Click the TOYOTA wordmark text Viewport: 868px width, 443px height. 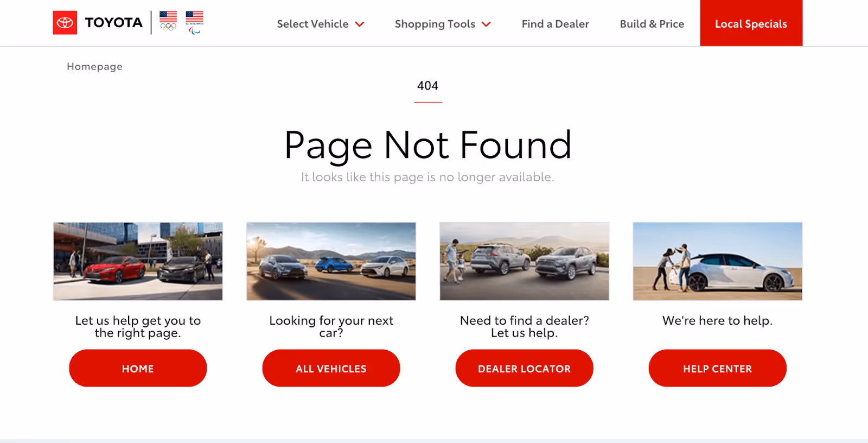pos(113,23)
